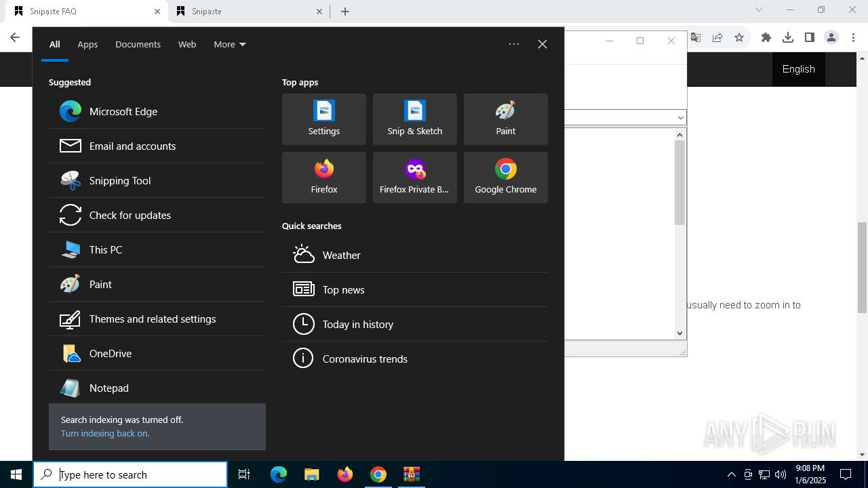Select English language button on page
868x488 pixels.
point(799,69)
